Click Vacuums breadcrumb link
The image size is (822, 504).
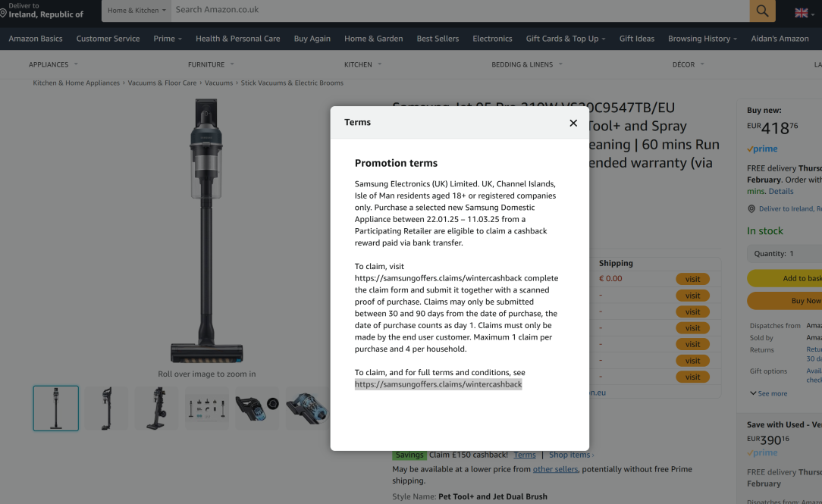[x=218, y=83]
